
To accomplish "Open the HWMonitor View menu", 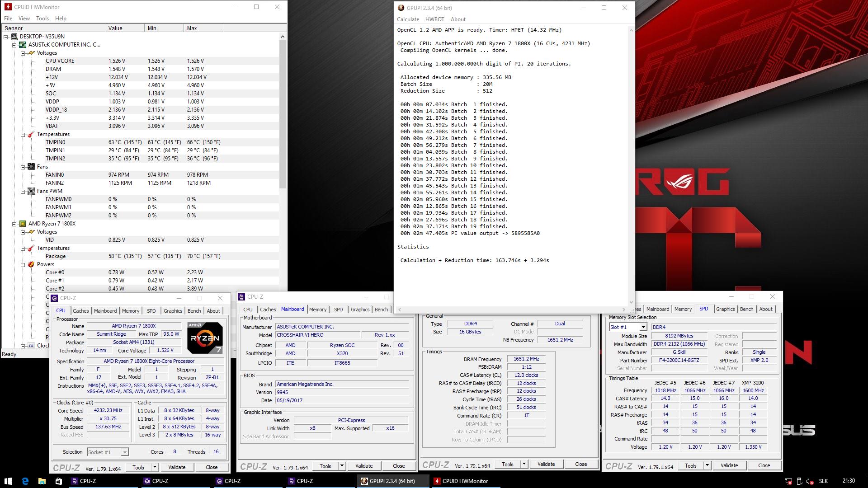I will [24, 19].
